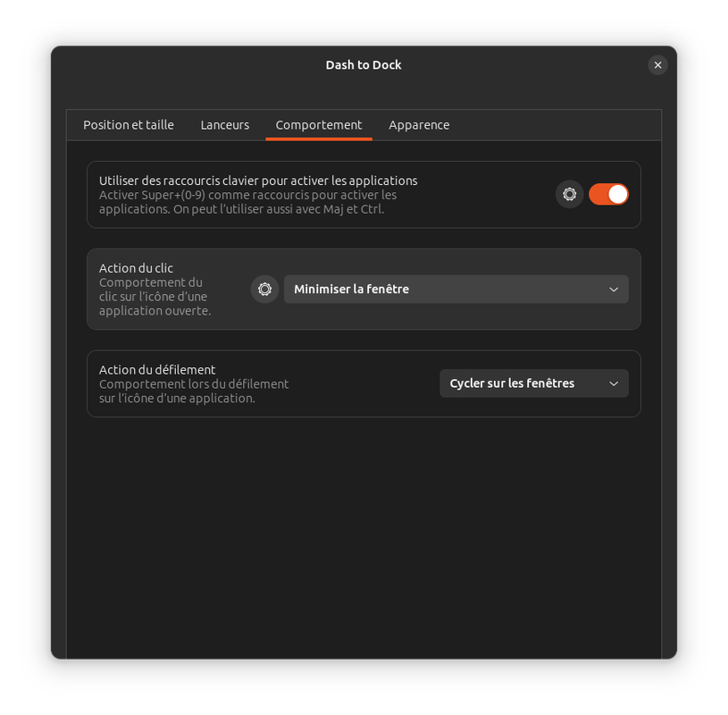The height and width of the screenshot is (715, 728).
Task: Close the Dash to Dock dialog
Action: pos(657,65)
